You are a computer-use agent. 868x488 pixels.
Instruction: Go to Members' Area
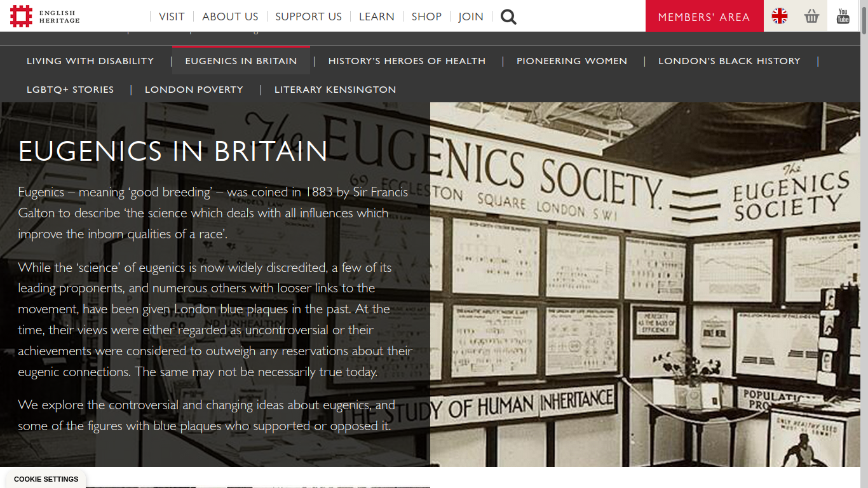[x=704, y=16]
